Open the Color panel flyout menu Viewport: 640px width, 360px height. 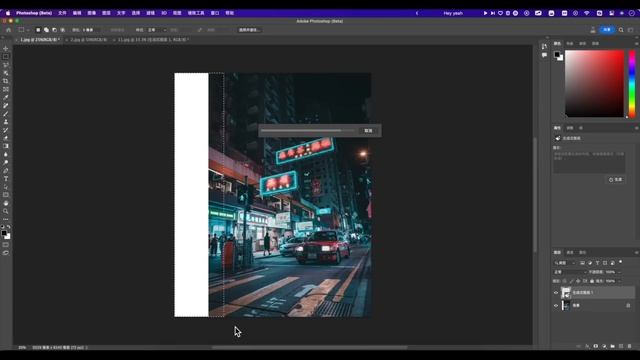point(636,43)
